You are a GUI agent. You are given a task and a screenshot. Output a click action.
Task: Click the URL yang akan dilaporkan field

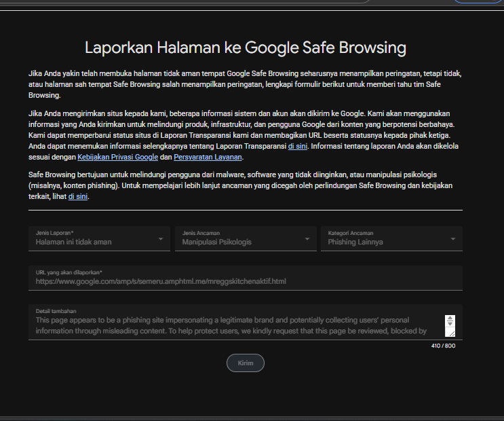(x=246, y=278)
